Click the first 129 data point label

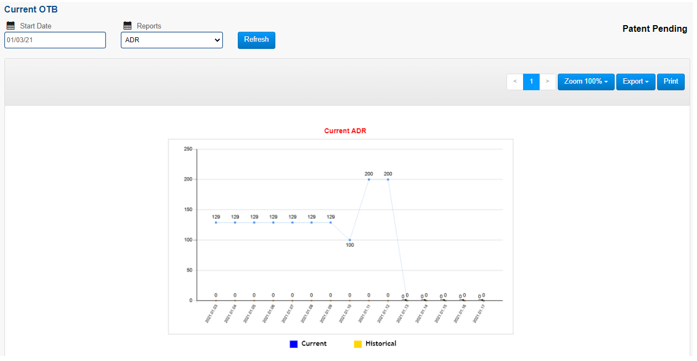pyautogui.click(x=216, y=217)
